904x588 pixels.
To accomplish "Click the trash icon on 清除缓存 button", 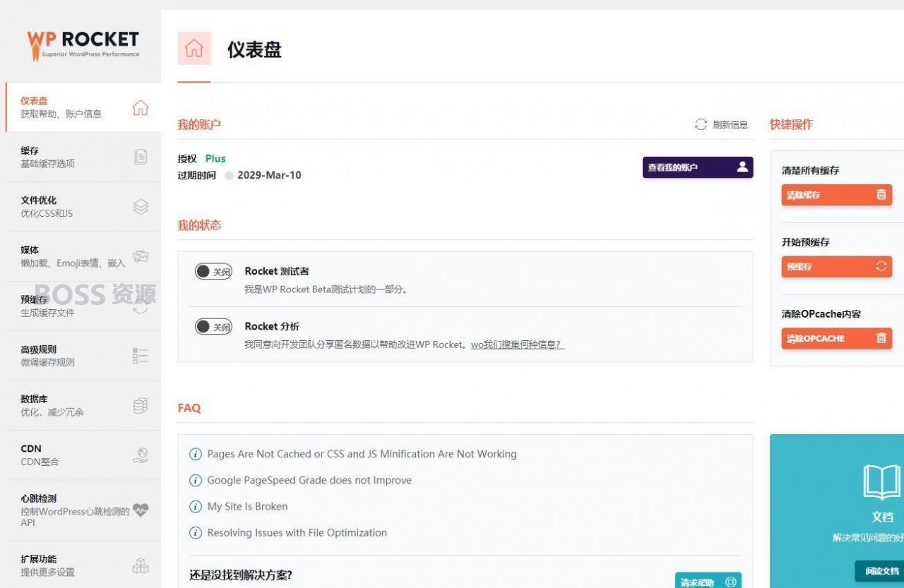I will coord(881,195).
